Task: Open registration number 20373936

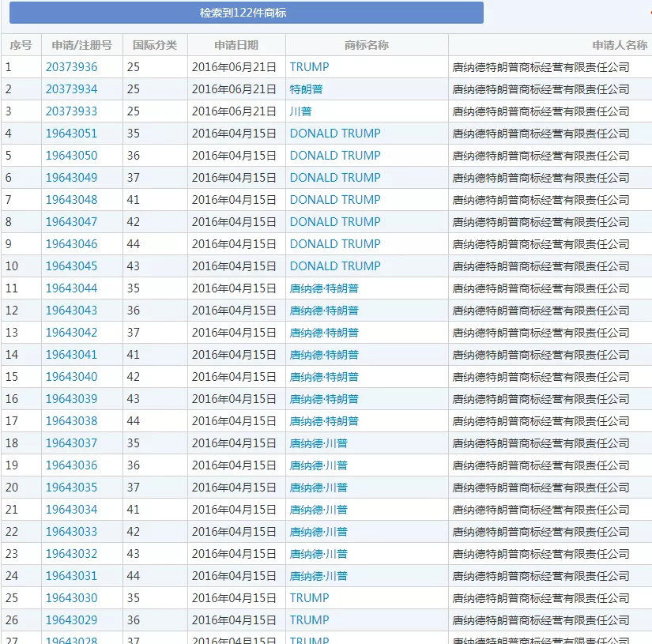Action: pyautogui.click(x=71, y=67)
